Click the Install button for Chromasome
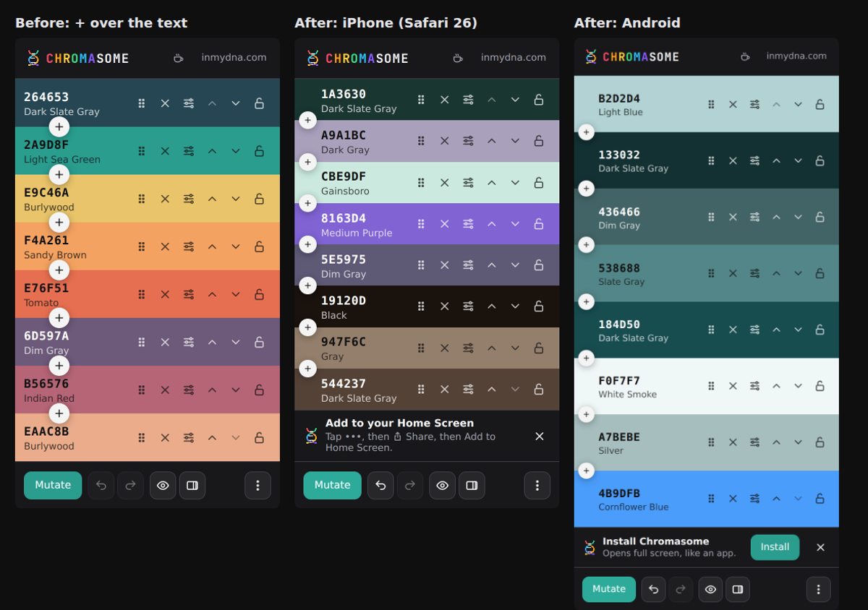This screenshot has width=868, height=610. (775, 547)
